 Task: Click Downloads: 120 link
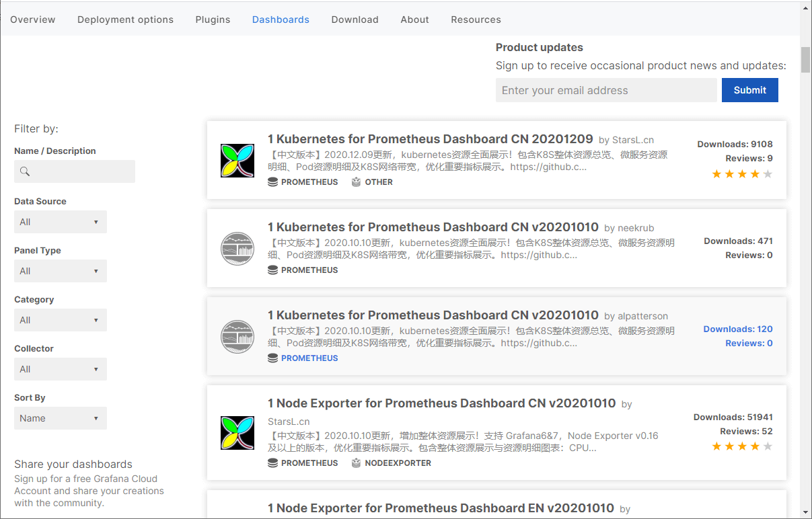pos(738,329)
